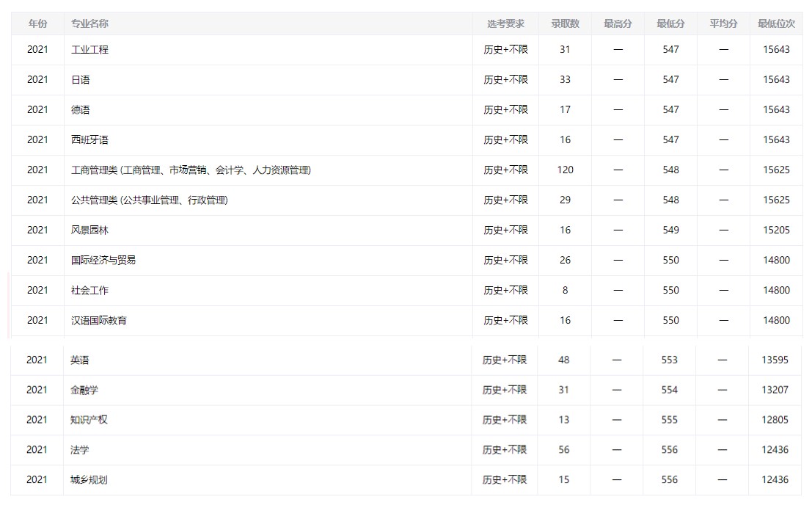Click the 平均分 column header
This screenshot has width=812, height=505.
point(723,23)
